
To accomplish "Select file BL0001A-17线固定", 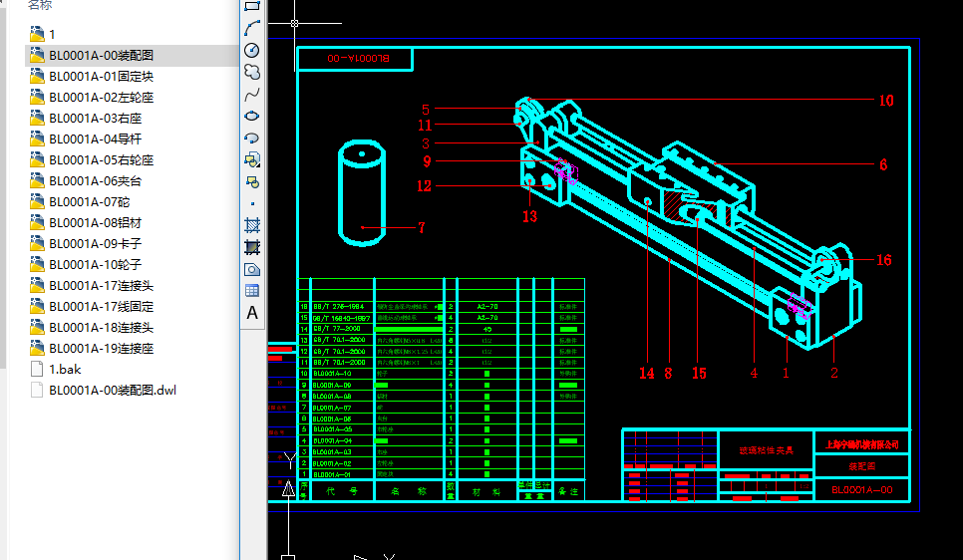I will point(102,306).
